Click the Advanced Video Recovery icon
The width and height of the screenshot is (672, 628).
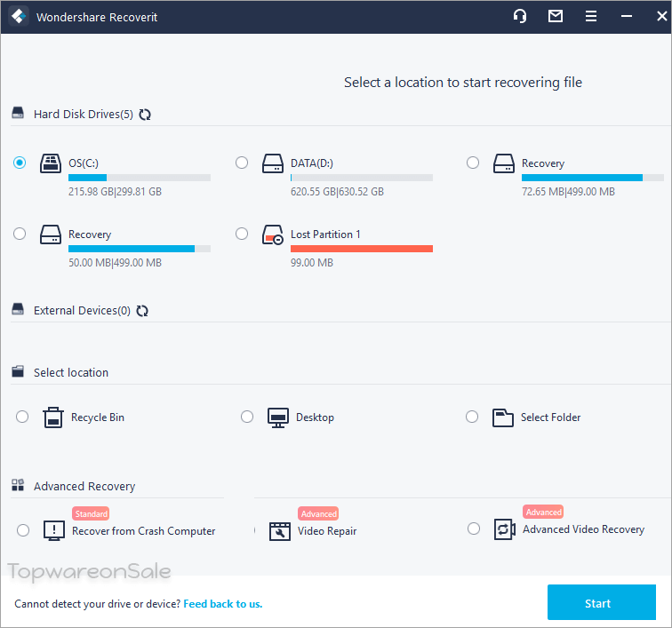[x=504, y=529]
